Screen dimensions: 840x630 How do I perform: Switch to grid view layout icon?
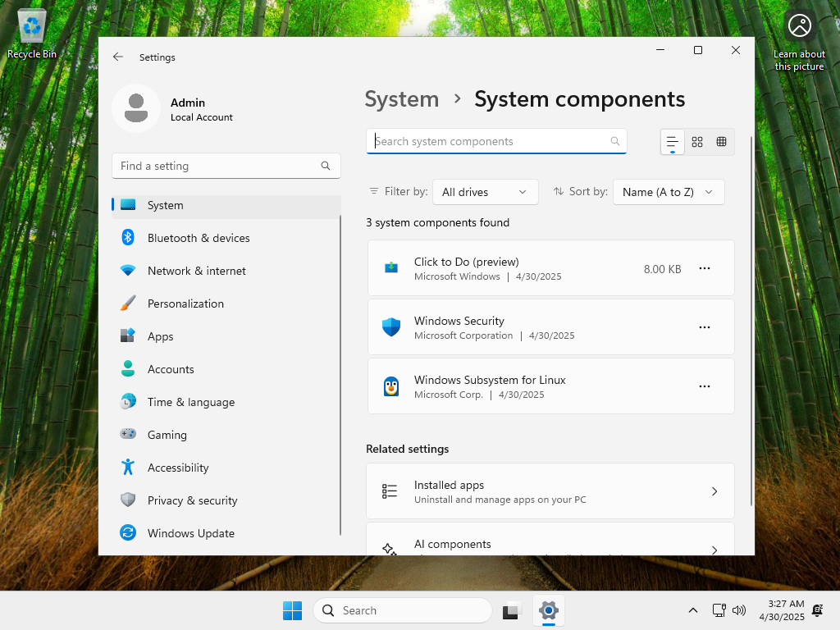[697, 142]
